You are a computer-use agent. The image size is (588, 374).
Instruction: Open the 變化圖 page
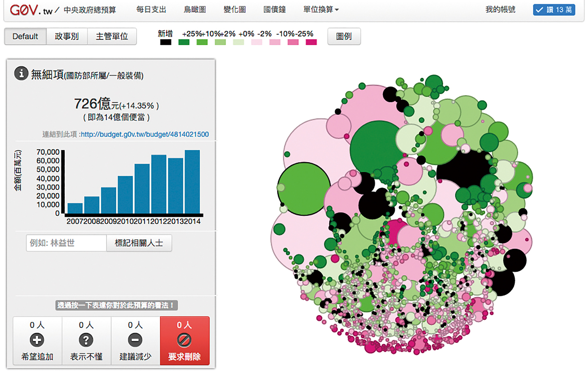235,10
